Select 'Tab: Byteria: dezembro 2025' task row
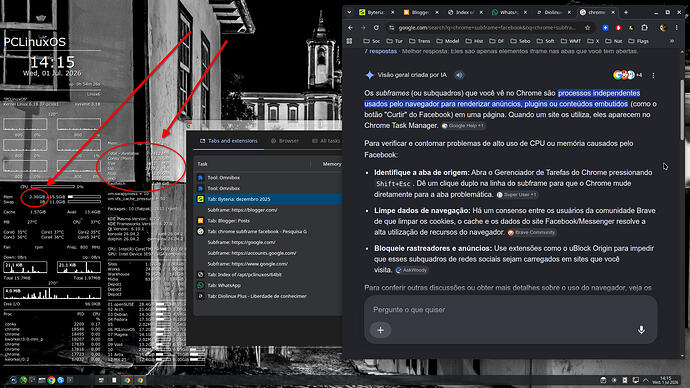690x388 pixels. coord(268,199)
